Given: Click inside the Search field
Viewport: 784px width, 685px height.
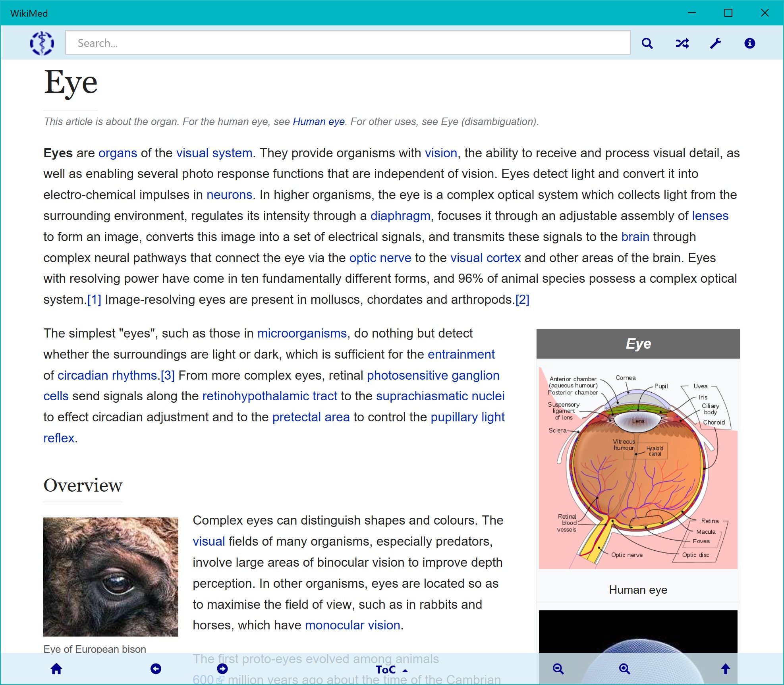Looking at the screenshot, I should point(348,43).
